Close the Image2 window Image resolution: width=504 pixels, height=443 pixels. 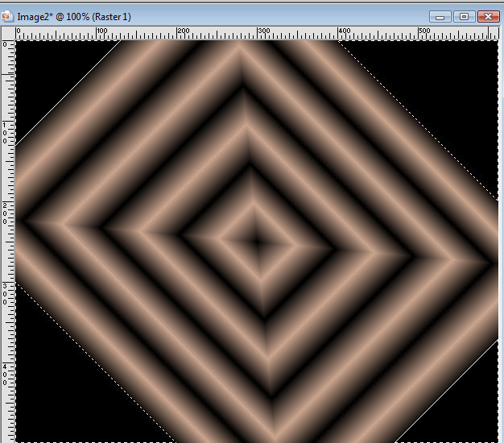click(488, 16)
